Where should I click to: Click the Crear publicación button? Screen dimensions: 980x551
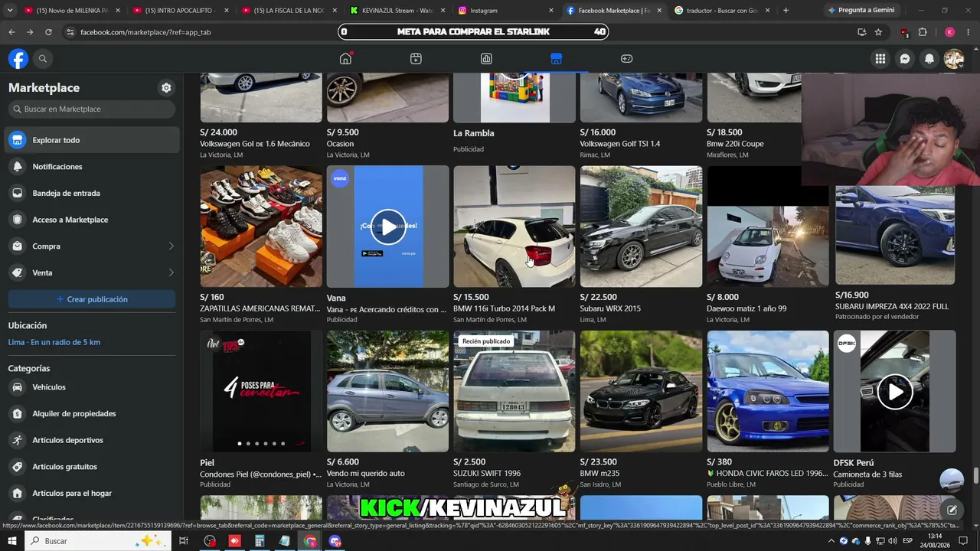[x=92, y=299]
